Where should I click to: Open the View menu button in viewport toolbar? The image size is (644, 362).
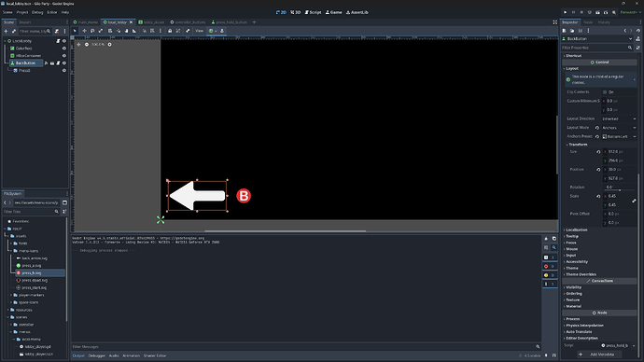[199, 31]
